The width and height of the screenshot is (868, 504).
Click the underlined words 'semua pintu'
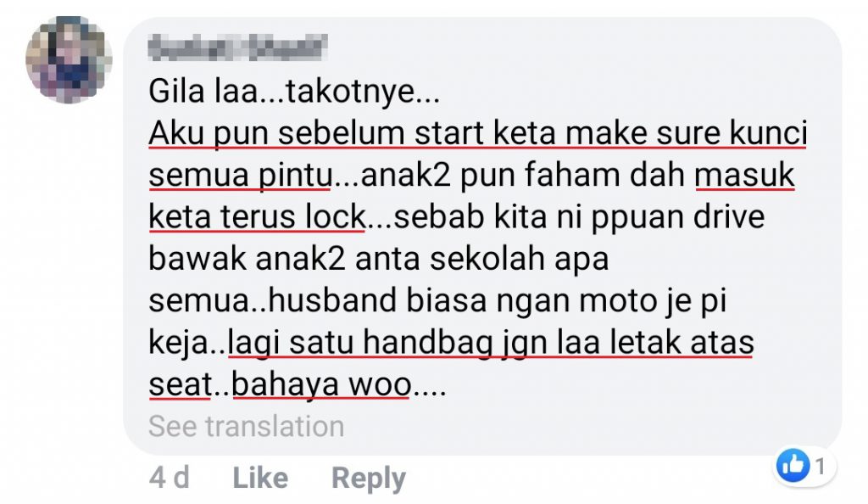[x=240, y=176]
